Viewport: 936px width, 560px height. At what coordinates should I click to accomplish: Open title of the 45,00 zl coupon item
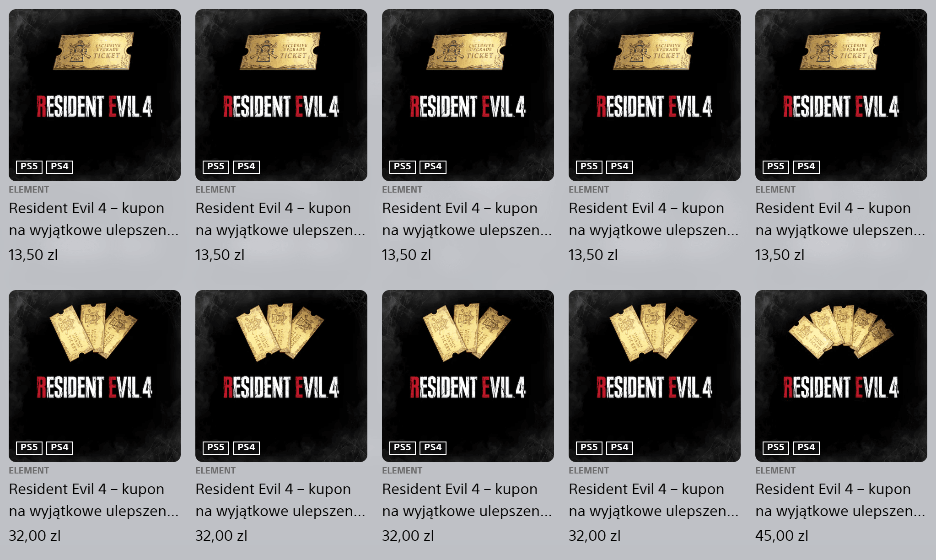tap(840, 500)
